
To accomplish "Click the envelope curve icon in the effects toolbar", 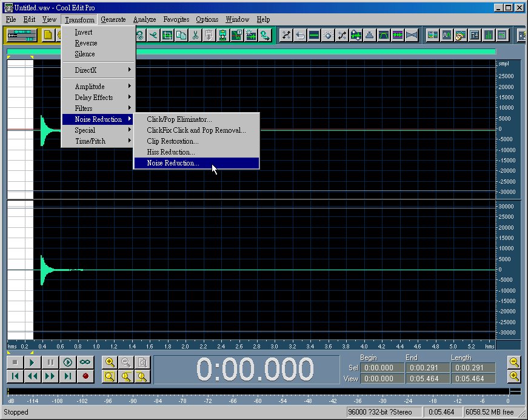I will pos(384,35).
